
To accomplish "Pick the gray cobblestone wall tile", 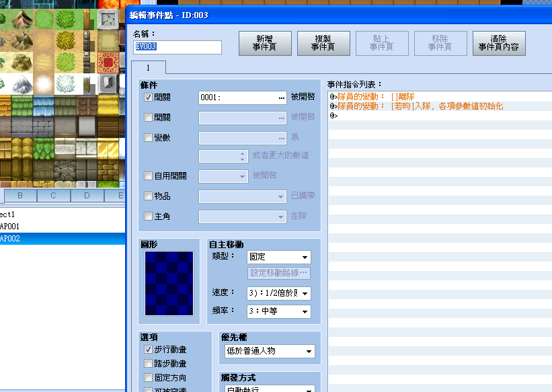I will coord(65,169).
